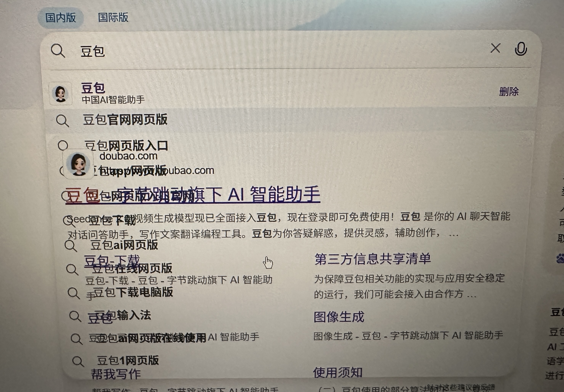Switch to the 国际版 tab
This screenshot has width=564, height=392.
coord(113,17)
